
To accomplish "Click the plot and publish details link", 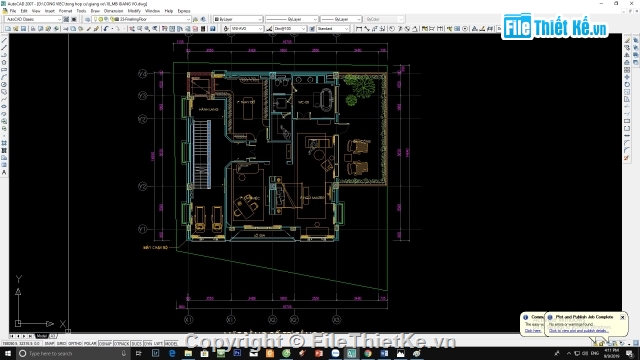I will pyautogui.click(x=578, y=331).
